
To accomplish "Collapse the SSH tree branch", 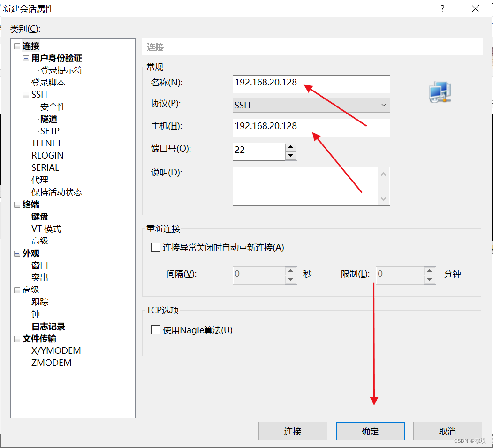I will pyautogui.click(x=27, y=94).
